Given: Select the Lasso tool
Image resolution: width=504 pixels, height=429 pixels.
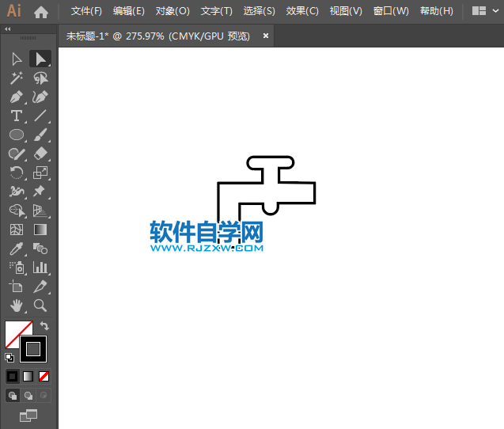Looking at the screenshot, I should click(x=40, y=78).
